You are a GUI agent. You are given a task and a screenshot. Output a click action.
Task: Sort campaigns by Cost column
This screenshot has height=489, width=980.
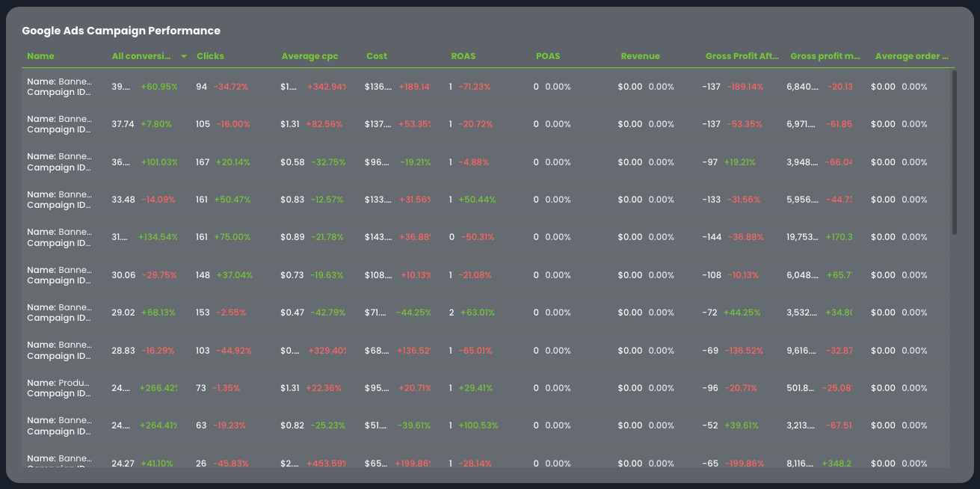pos(377,56)
